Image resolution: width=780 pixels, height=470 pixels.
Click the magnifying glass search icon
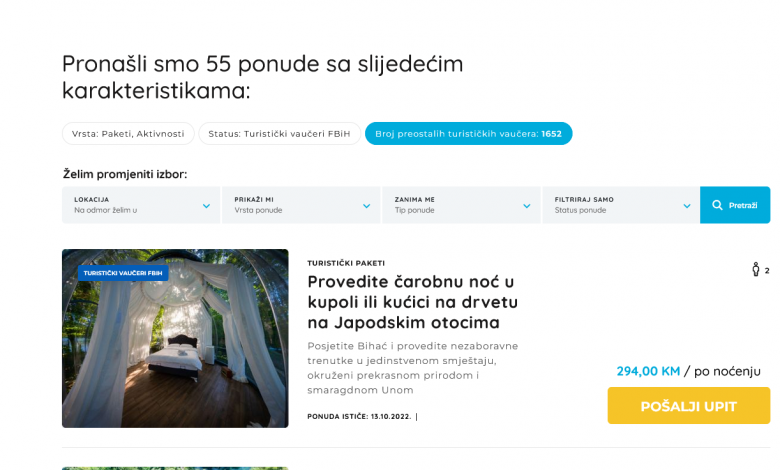click(717, 205)
